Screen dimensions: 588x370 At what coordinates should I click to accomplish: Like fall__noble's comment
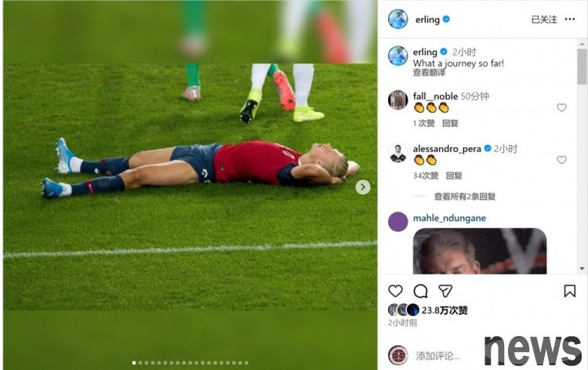(x=561, y=107)
